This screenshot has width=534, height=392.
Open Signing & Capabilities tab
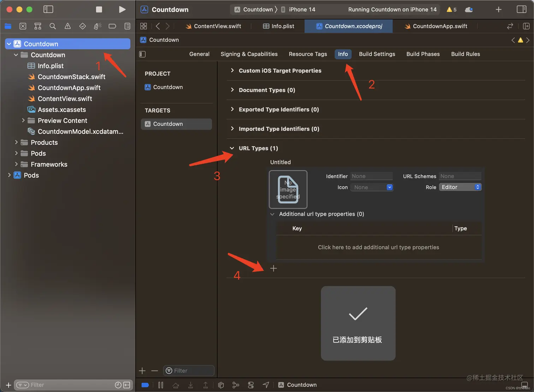[249, 54]
